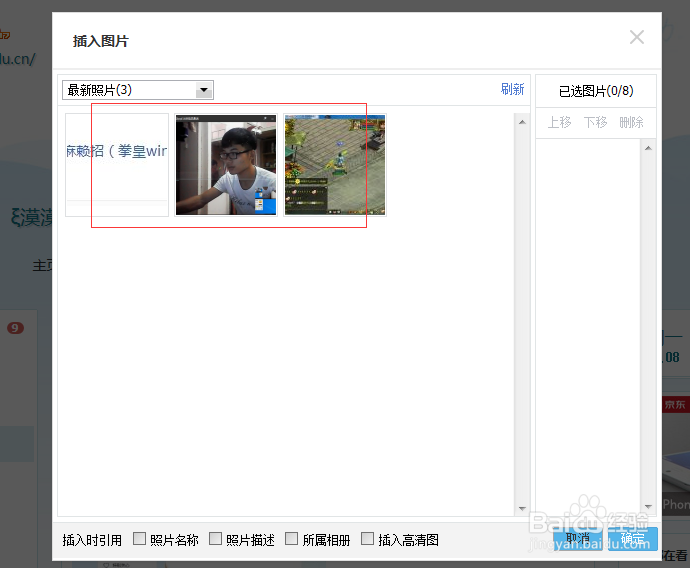Image resolution: width=690 pixels, height=568 pixels.
Task: Enable the 插入高清图 checkbox
Action: 367,539
